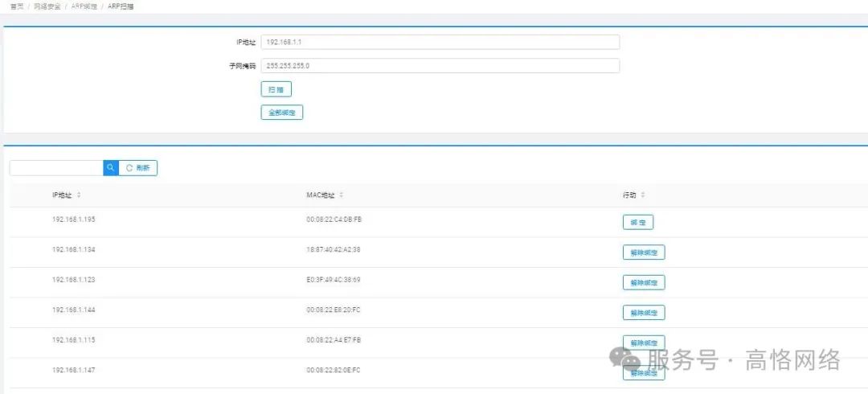This screenshot has height=394, width=868.
Task: Select MAC cell 00:08:22:82:0E:FC
Action: tap(334, 370)
